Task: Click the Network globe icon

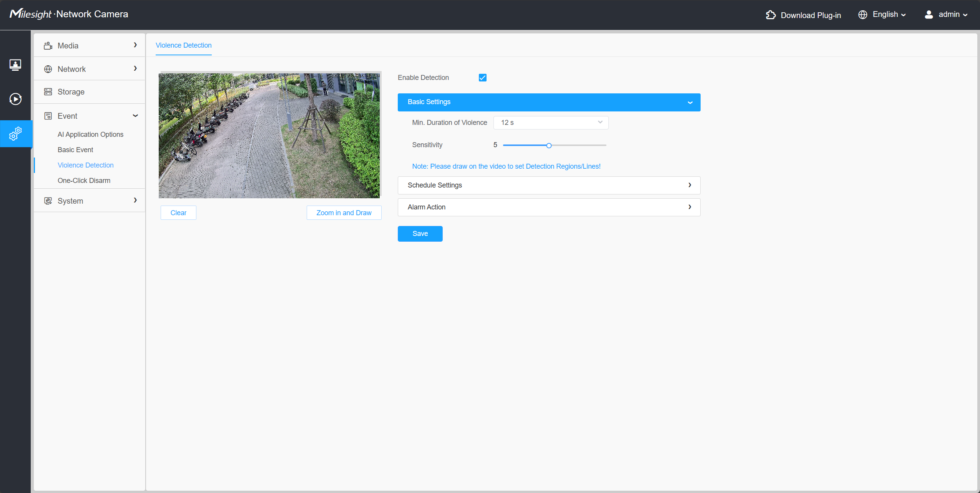Action: pyautogui.click(x=48, y=69)
